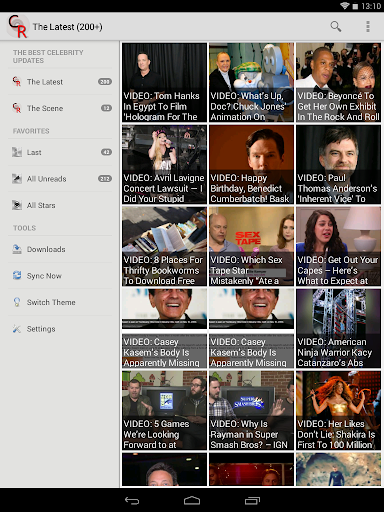The height and width of the screenshot is (512, 384).
Task: Open Shakira First To 100 Million tile
Action: pos(338,410)
